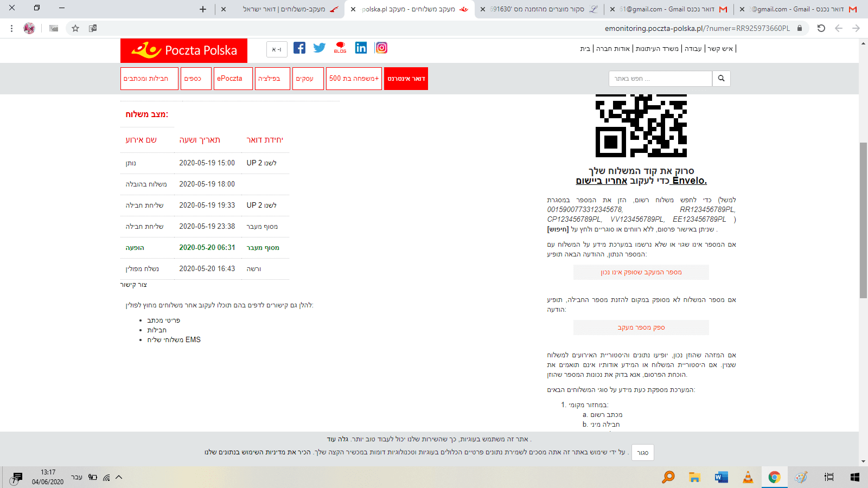Click the page vertical scrollbar thumb
Image resolution: width=868 pixels, height=488 pixels.
click(863, 220)
